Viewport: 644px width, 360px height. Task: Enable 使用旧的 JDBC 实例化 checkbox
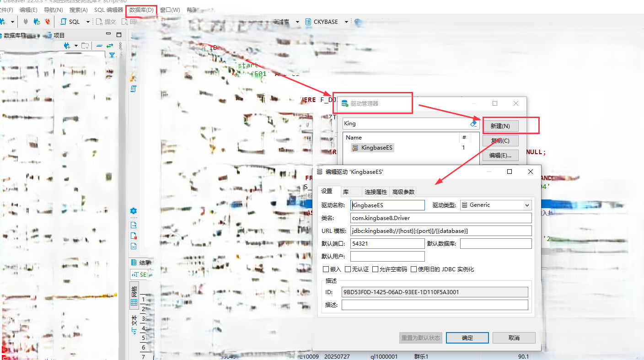pos(414,269)
